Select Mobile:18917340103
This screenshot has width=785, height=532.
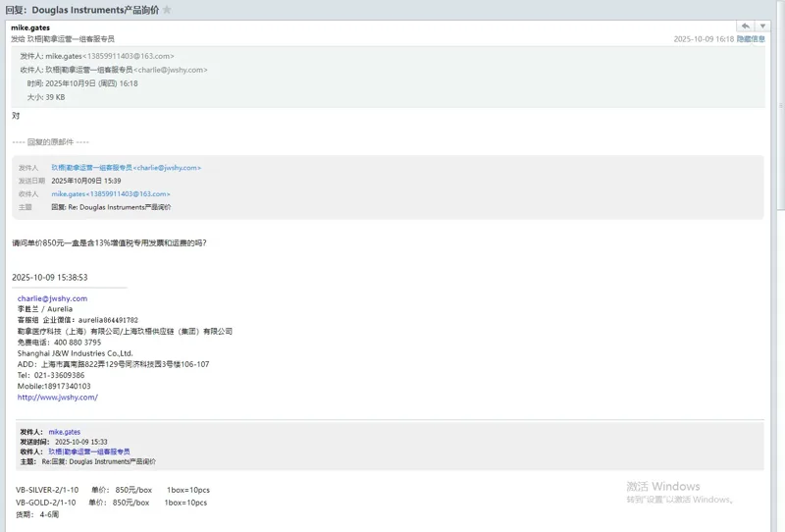coord(54,386)
